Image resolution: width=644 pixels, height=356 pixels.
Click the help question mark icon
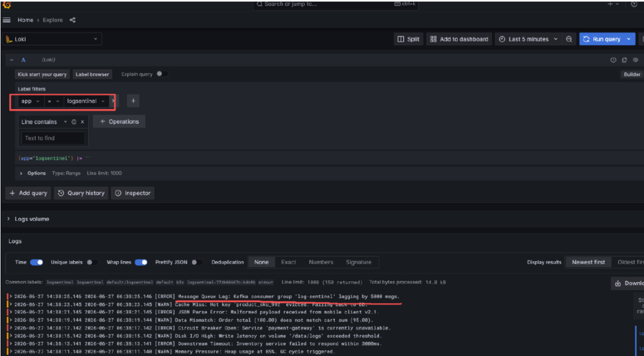(x=634, y=4)
